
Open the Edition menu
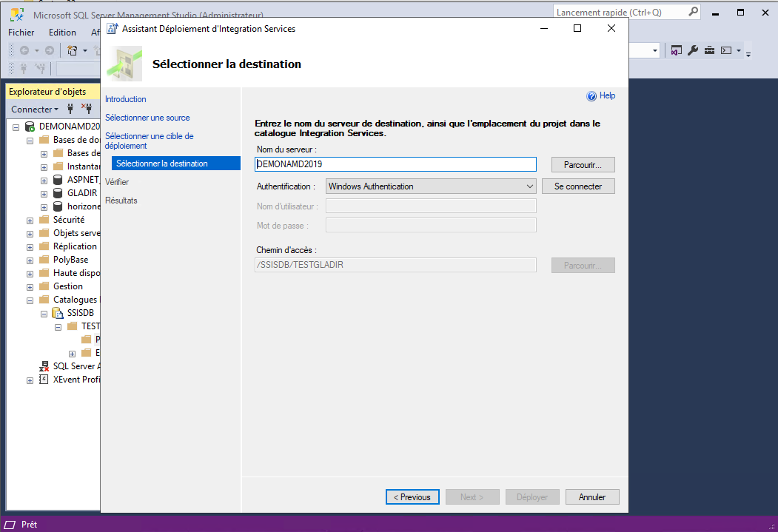click(62, 33)
